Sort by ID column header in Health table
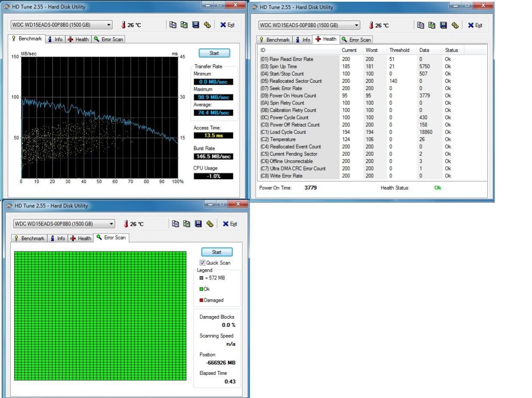The height and width of the screenshot is (398, 532). click(299, 50)
